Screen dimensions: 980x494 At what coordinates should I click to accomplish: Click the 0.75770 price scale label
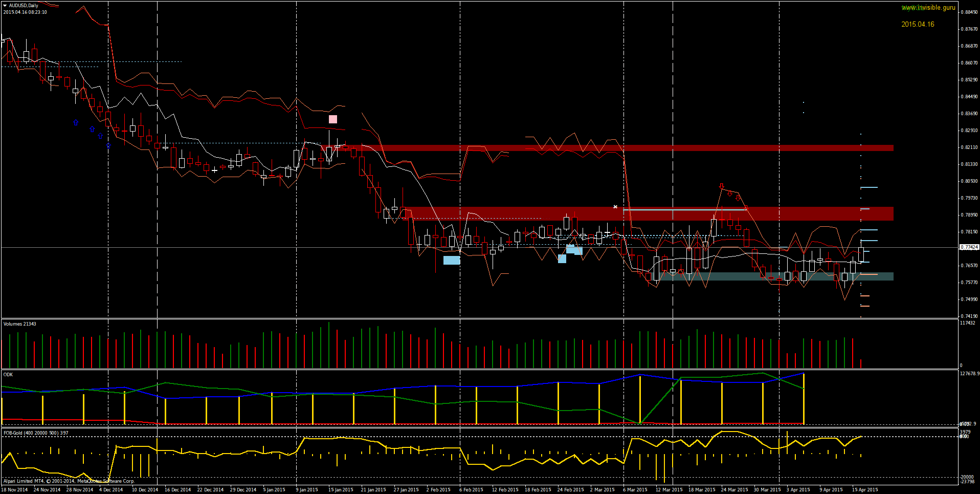pyautogui.click(x=969, y=283)
